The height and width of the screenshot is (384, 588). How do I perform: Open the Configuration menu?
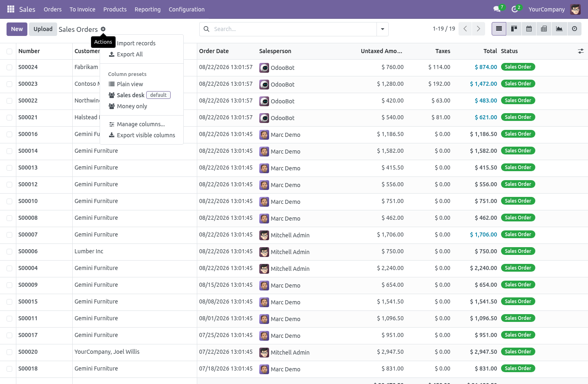(187, 9)
